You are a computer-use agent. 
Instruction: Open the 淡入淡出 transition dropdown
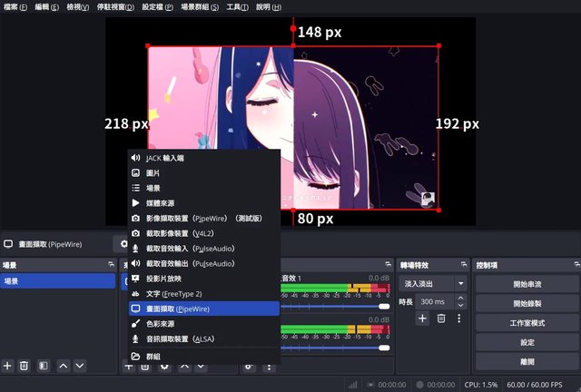pyautogui.click(x=434, y=284)
